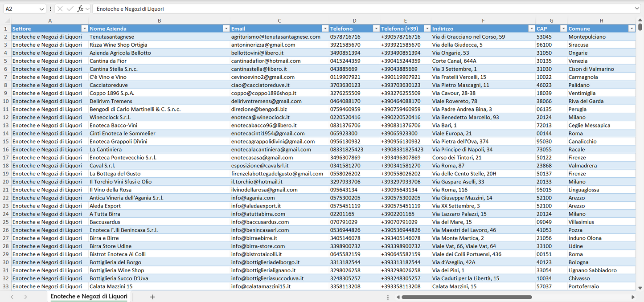Viewport: 644px width, 302px height.
Task: Click the Enoteca Grappoli DiVini cell
Action: pyautogui.click(x=159, y=141)
